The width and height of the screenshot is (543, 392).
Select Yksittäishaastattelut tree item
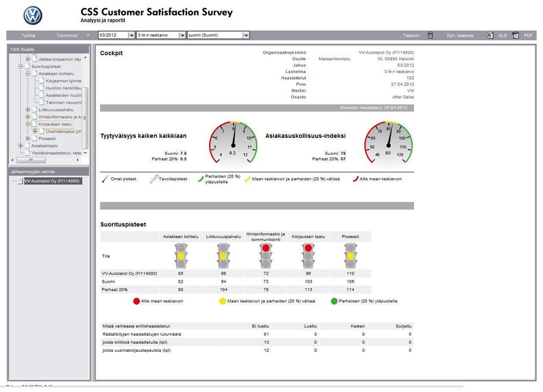point(56,153)
